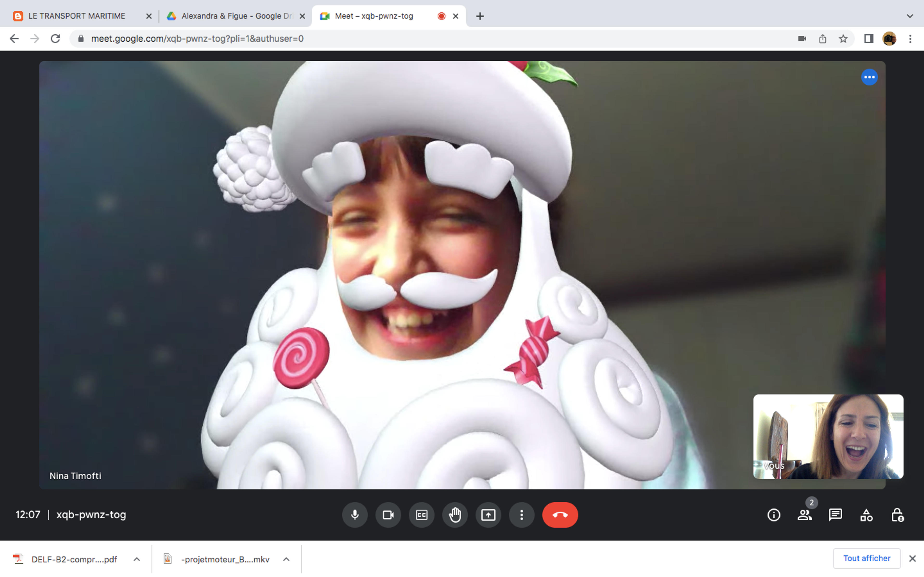924x577 pixels.
Task: Show the participants list
Action: 804,515
